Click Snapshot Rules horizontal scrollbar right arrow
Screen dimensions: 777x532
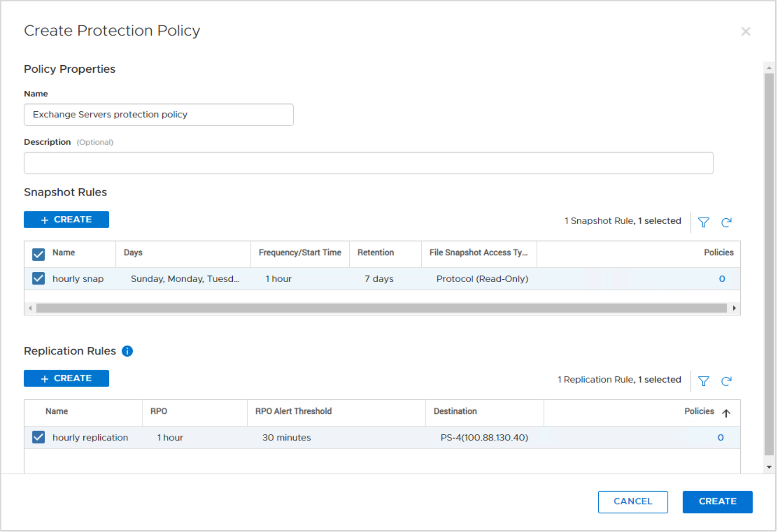(734, 308)
